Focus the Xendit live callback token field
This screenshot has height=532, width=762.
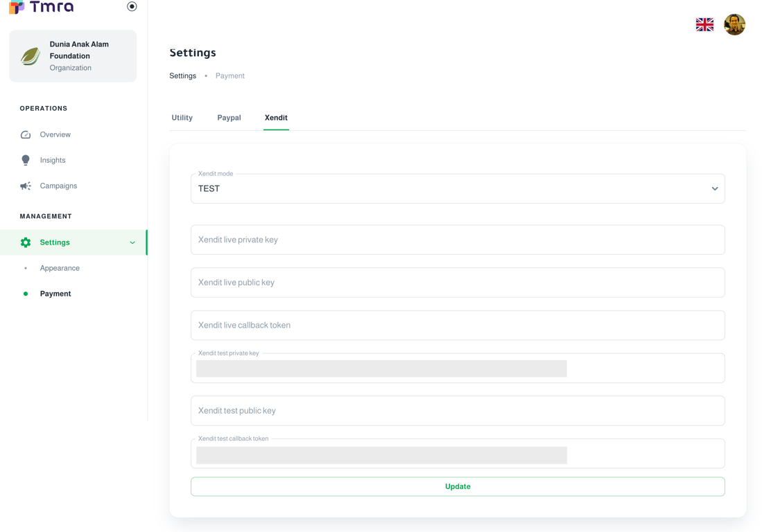[458, 325]
